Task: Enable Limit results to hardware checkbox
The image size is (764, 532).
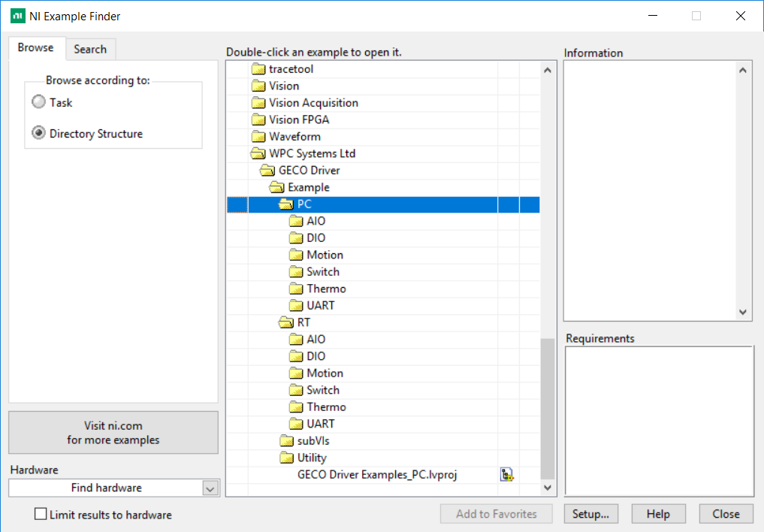Action: (41, 515)
